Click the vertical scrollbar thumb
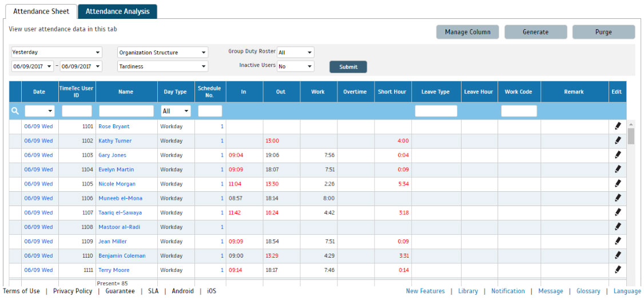 [631, 136]
